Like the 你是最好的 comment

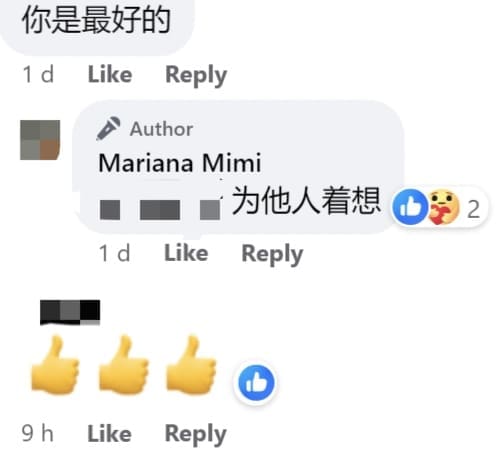click(110, 74)
